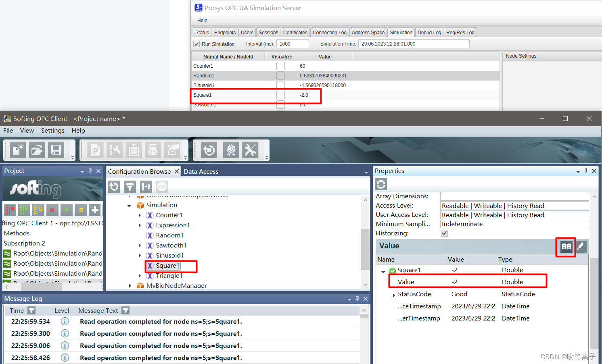Expand the MyBigNodeManager node
Viewport: 602px width, 364px height.
point(130,285)
